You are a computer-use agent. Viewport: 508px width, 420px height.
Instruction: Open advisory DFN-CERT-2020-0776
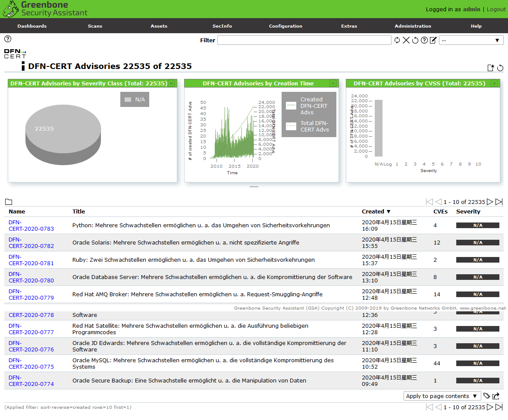31,346
